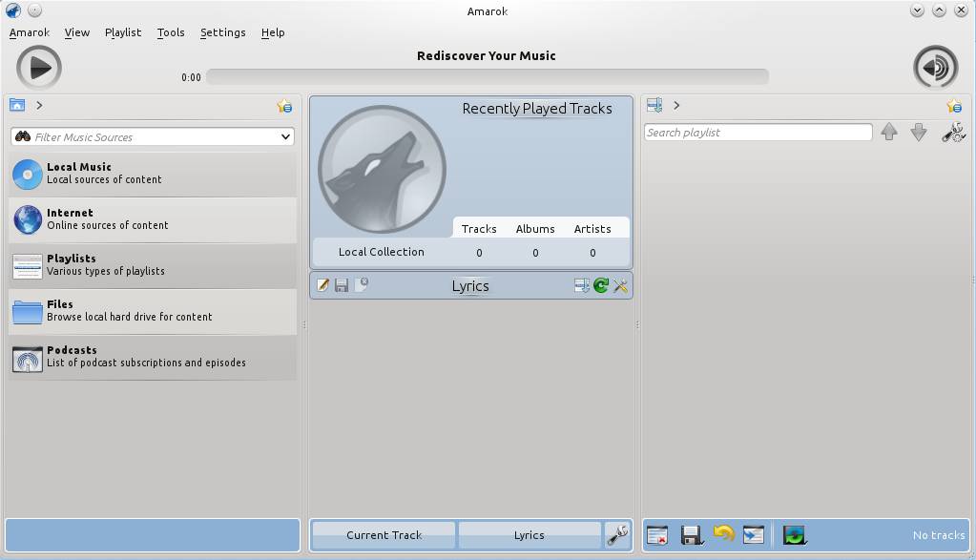Open the Internet sources category
976x560 pixels.
153,219
